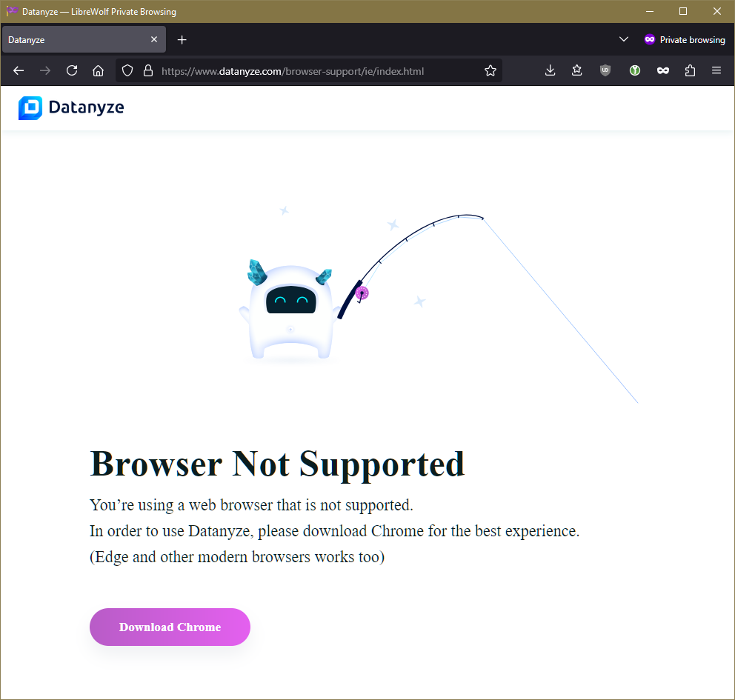
Task: Open the uBlock Origin extension
Action: click(x=605, y=71)
